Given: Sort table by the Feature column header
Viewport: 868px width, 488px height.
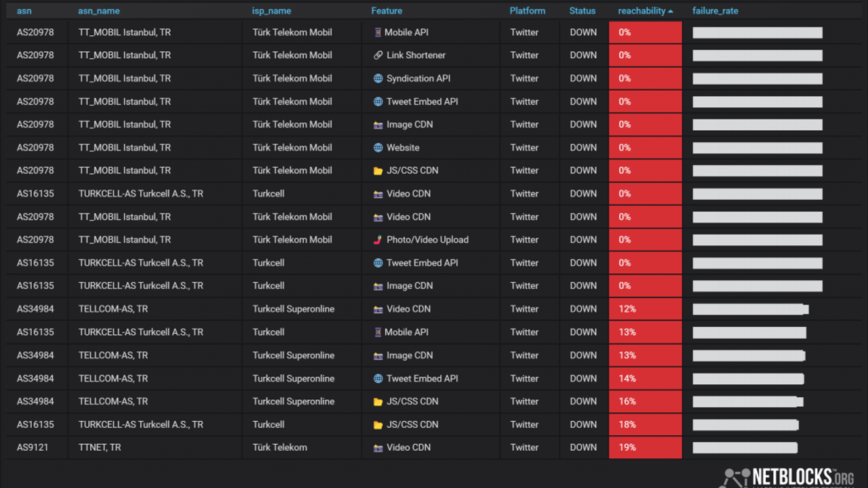Looking at the screenshot, I should point(387,11).
